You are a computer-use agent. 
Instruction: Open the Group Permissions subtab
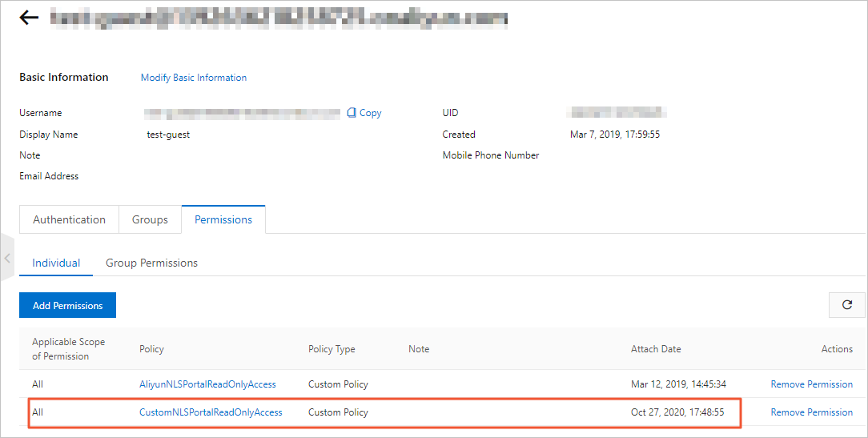point(151,263)
